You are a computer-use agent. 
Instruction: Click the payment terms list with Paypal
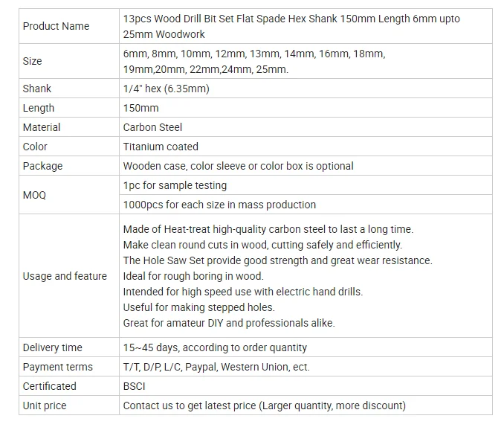[216, 367]
